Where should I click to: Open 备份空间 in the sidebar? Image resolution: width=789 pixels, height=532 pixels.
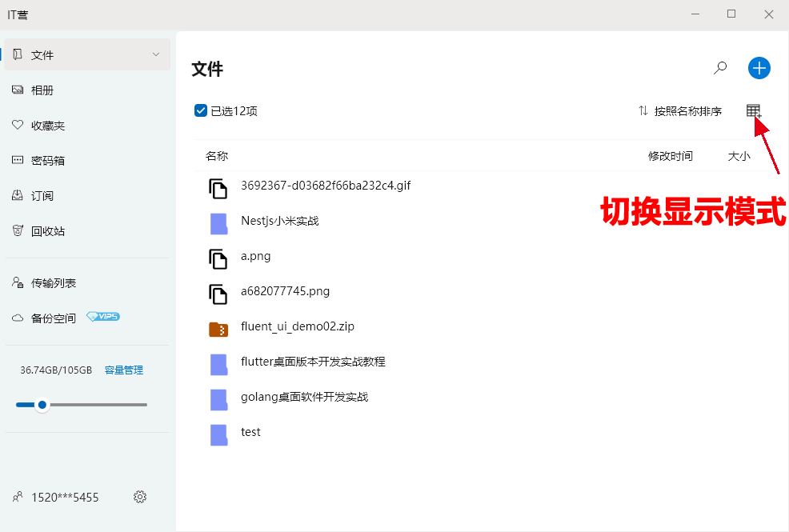coord(54,318)
